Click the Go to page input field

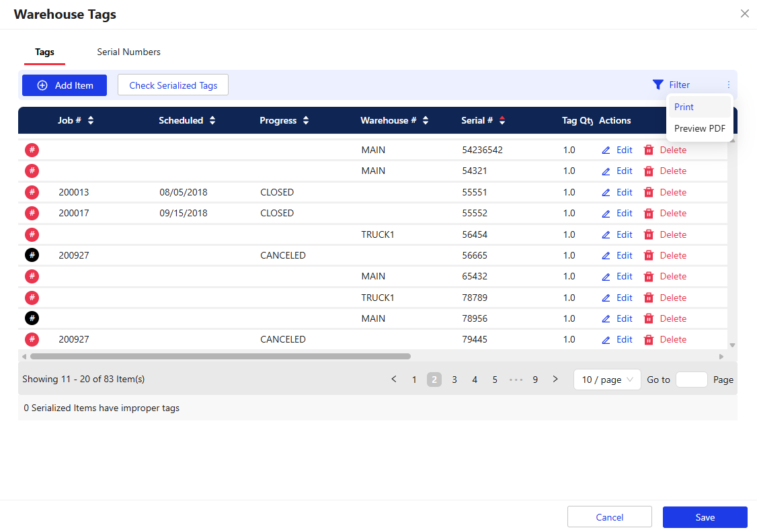click(691, 380)
